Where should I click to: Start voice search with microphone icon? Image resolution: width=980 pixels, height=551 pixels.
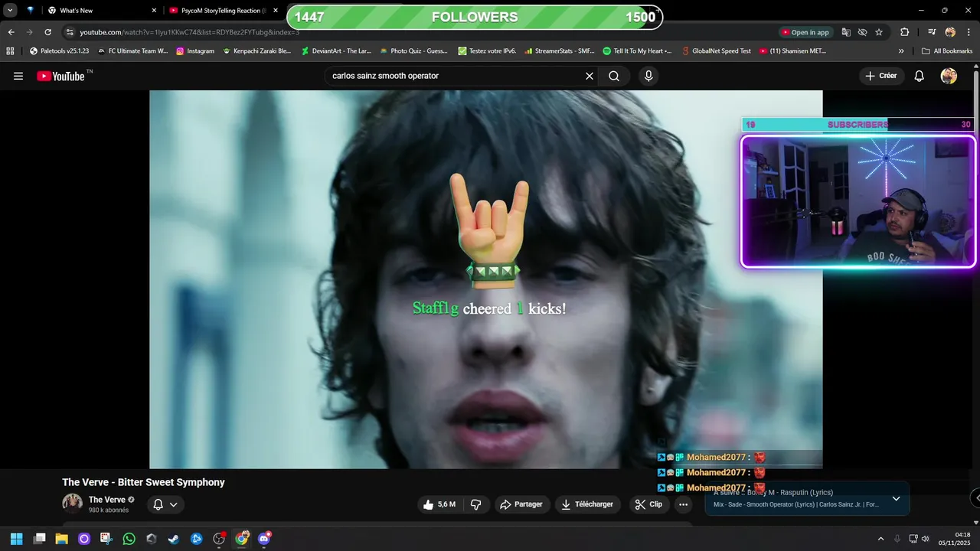point(648,76)
